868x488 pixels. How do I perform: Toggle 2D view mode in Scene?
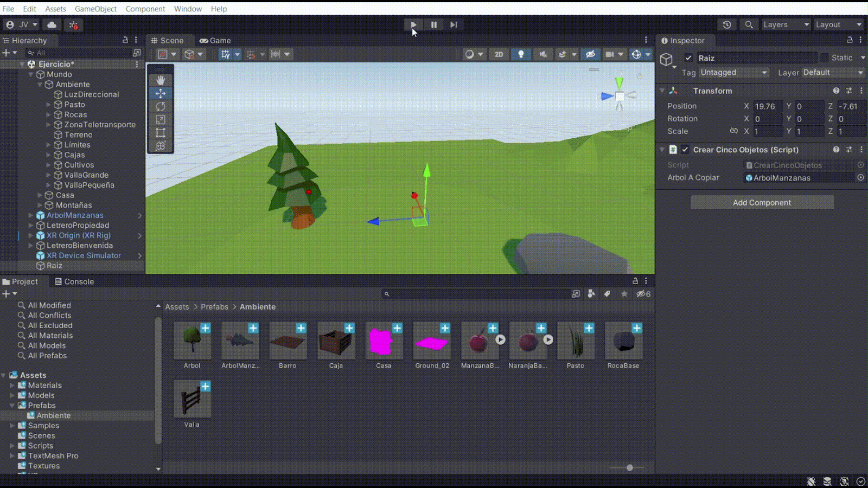(x=499, y=54)
